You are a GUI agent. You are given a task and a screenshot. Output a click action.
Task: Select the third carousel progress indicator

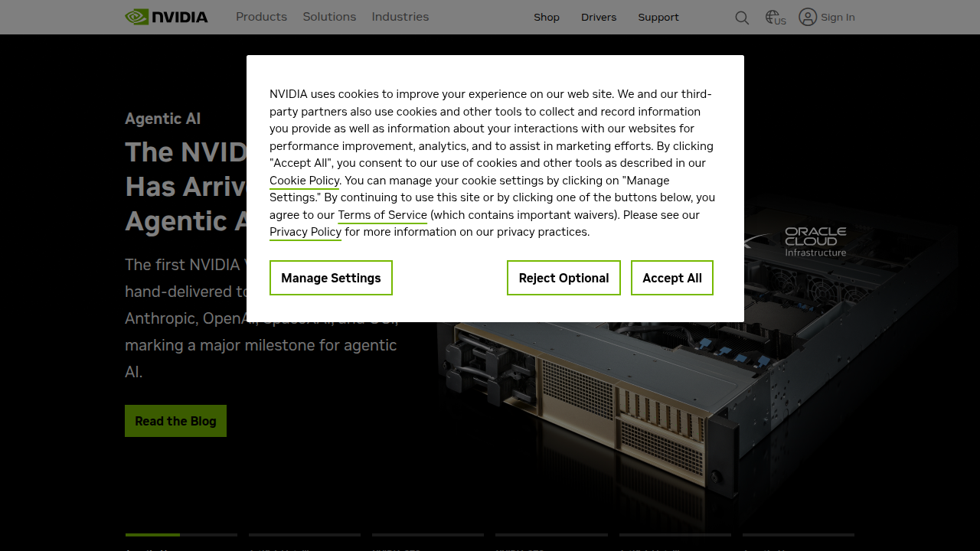click(428, 535)
